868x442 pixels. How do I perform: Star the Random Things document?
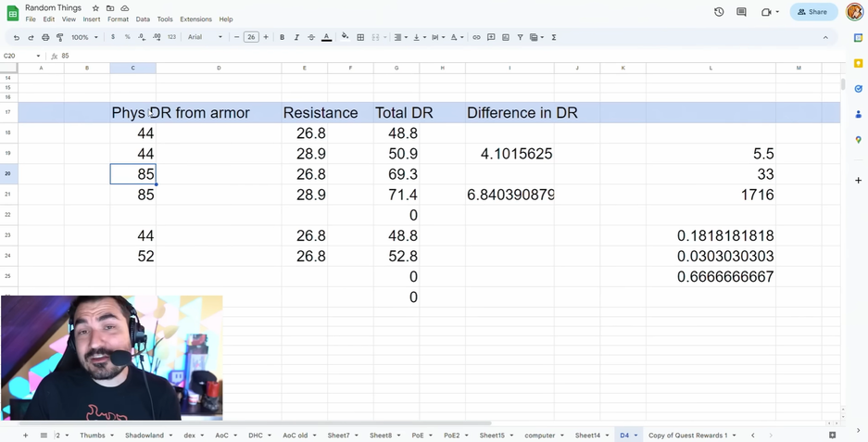[x=95, y=8]
